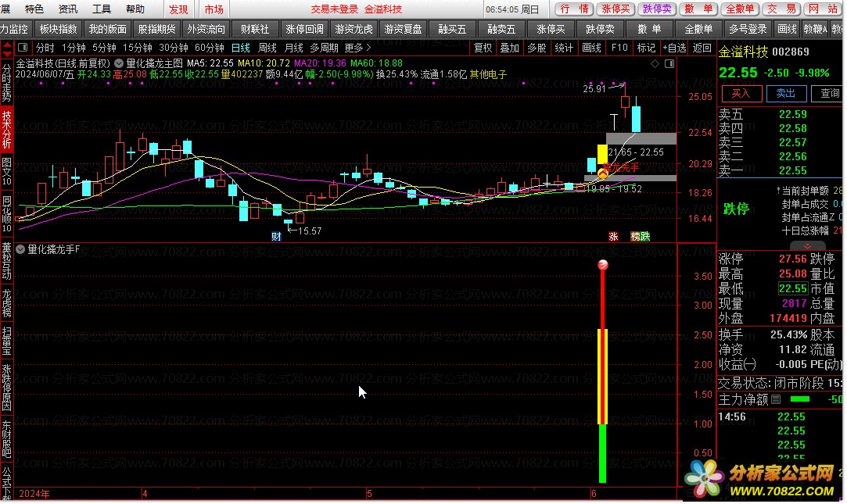Open the 外资流向 toolbar button
The image size is (847, 504).
tap(206, 29)
